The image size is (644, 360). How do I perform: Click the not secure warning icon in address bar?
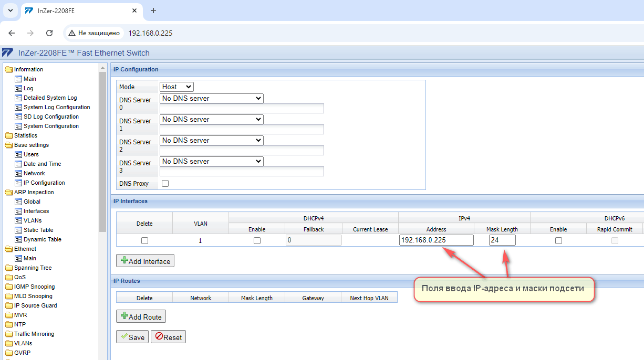[72, 33]
